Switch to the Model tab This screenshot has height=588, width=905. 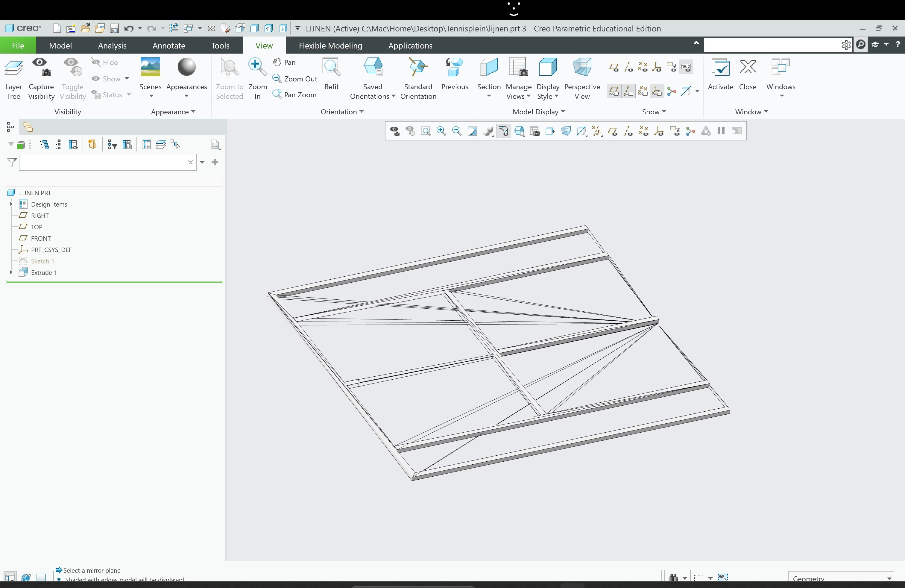pyautogui.click(x=60, y=45)
